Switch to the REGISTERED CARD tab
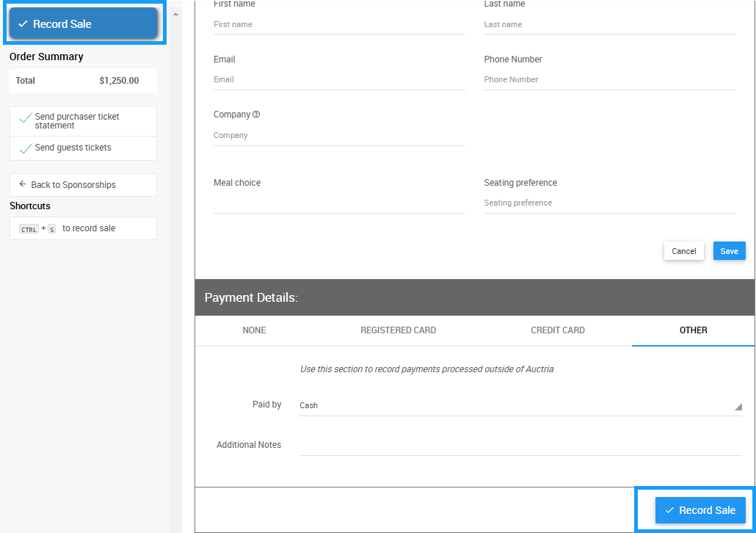Viewport: 756px width, 533px height. [398, 330]
